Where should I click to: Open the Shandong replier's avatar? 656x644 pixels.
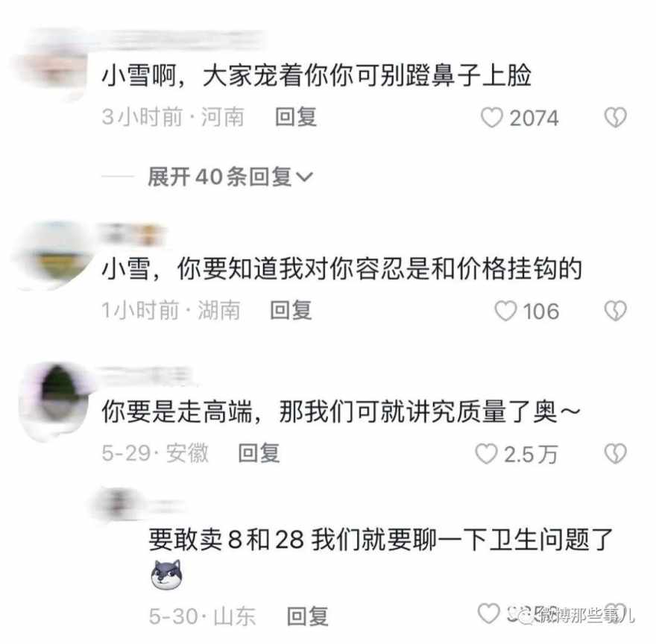coord(117,504)
